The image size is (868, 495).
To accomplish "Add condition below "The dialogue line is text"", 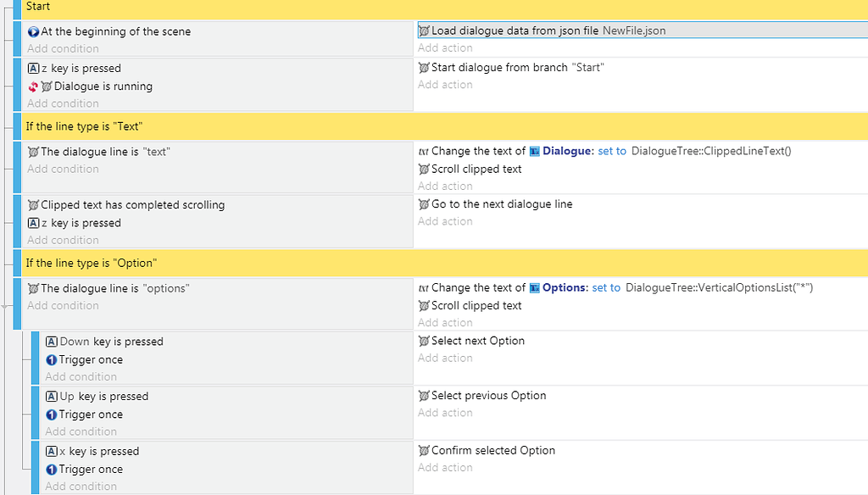I will (63, 169).
